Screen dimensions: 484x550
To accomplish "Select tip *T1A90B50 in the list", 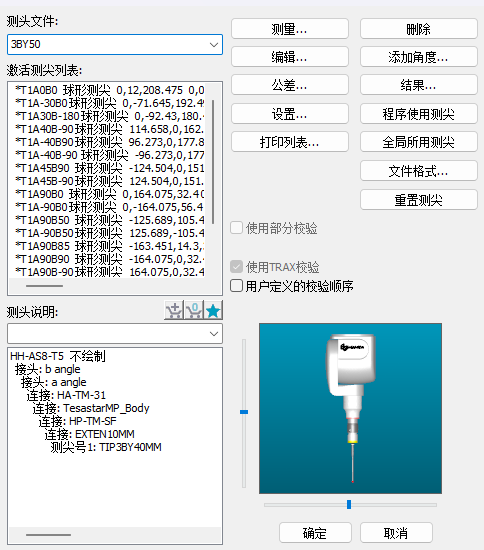I will pyautogui.click(x=109, y=220).
